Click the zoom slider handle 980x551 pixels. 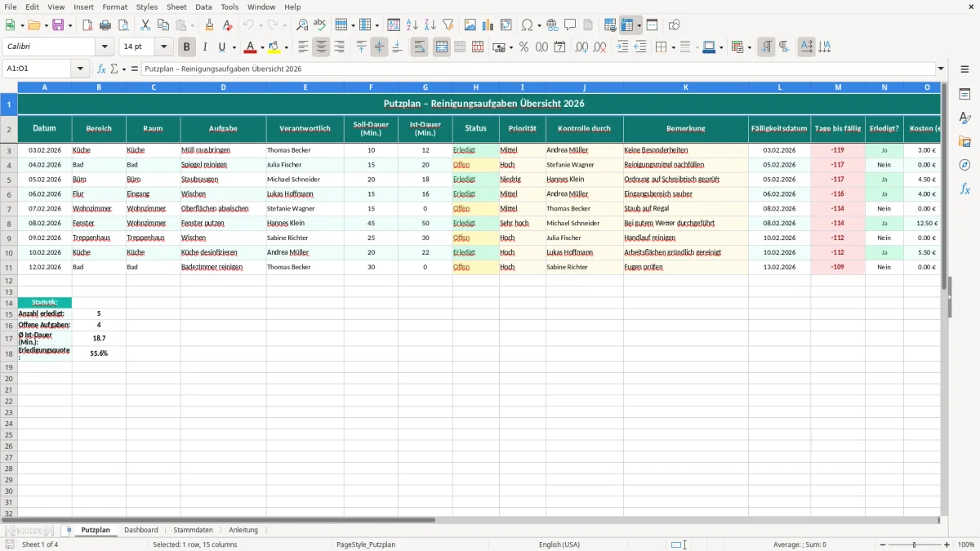915,544
